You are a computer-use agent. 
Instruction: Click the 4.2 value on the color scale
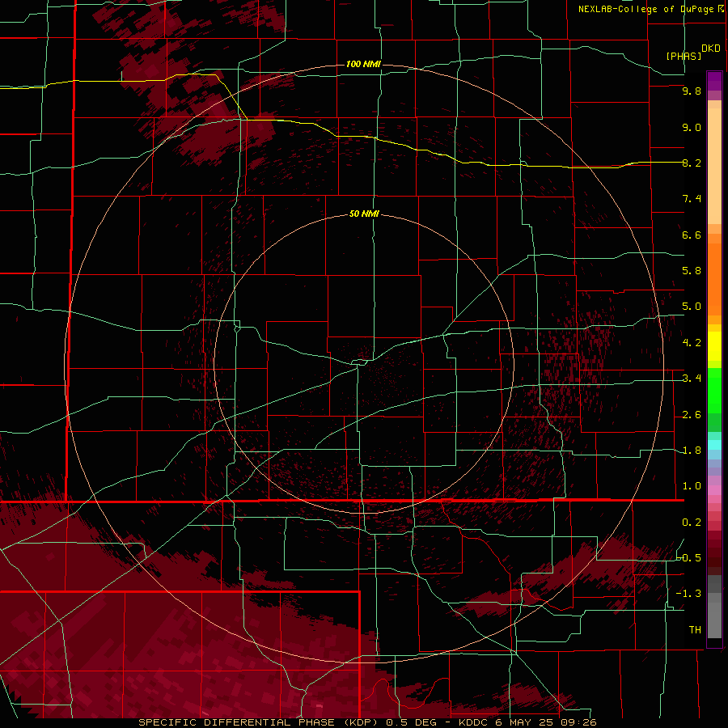[692, 343]
